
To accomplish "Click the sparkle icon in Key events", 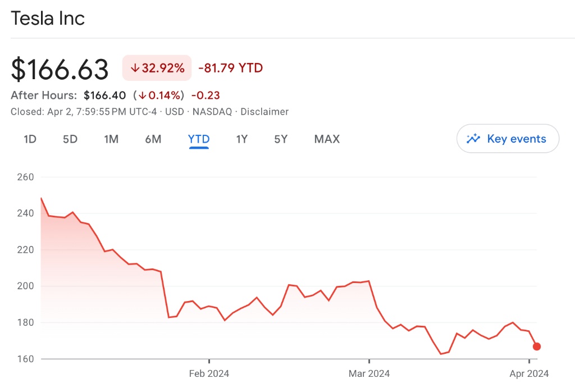I will 473,139.
